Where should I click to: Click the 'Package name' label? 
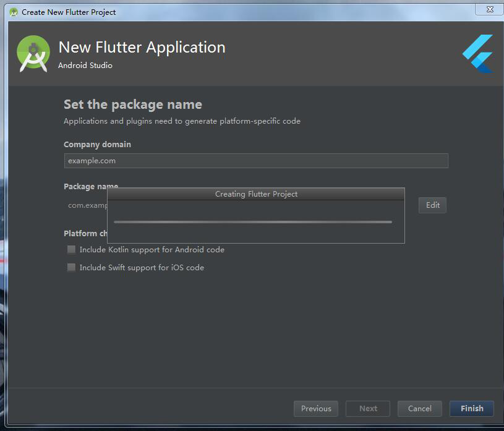(91, 186)
